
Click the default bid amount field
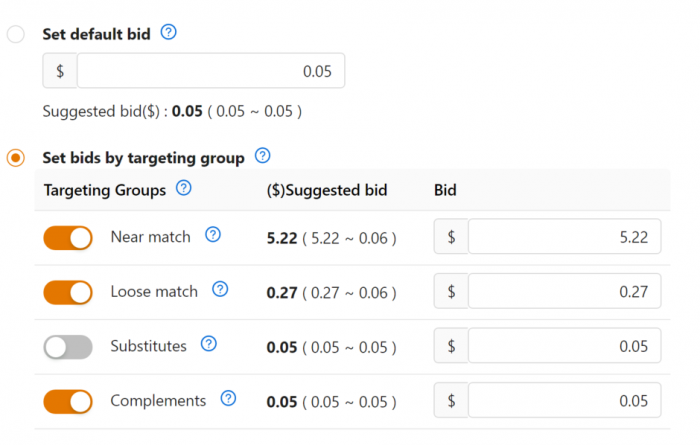click(211, 71)
